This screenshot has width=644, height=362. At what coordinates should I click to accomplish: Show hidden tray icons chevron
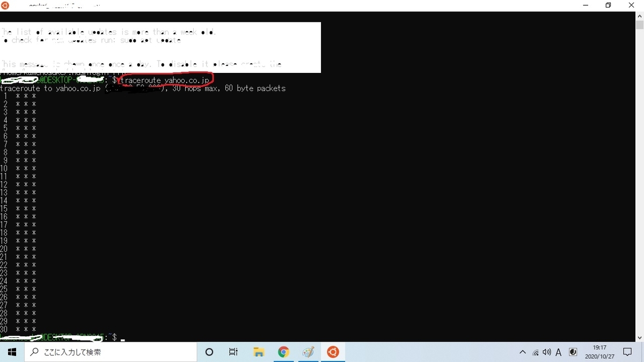point(523,352)
